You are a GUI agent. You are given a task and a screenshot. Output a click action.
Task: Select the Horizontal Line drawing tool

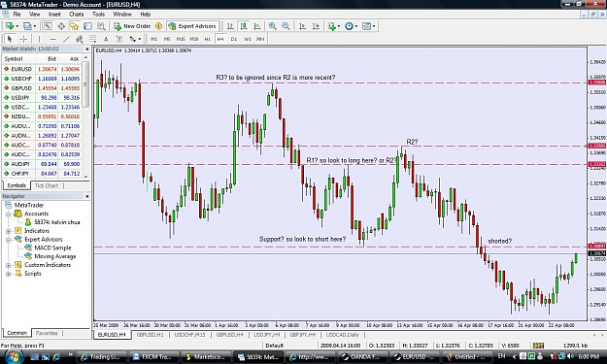point(53,39)
